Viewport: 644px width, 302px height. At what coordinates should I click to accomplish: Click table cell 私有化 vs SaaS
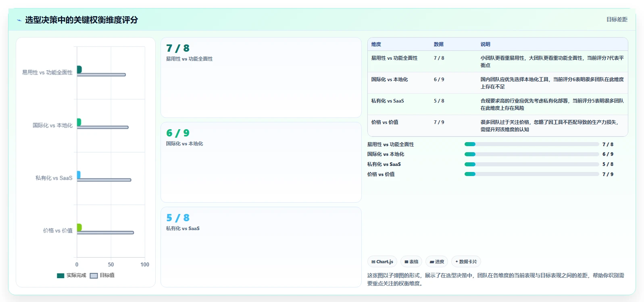(388, 101)
